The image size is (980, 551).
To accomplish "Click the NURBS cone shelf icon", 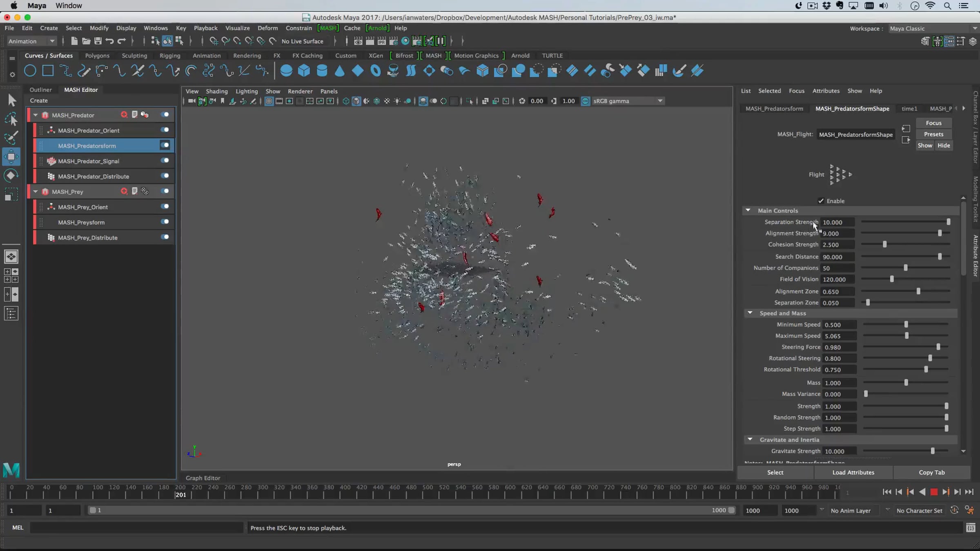I will 339,71.
